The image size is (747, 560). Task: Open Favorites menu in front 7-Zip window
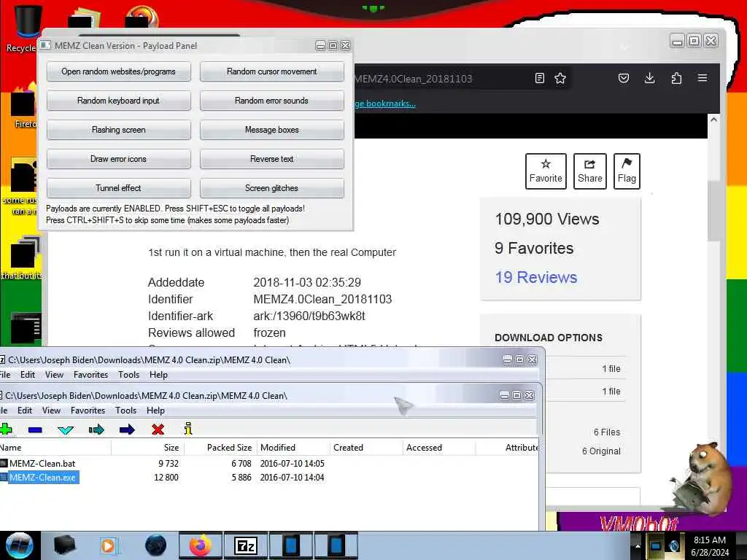[x=88, y=411]
